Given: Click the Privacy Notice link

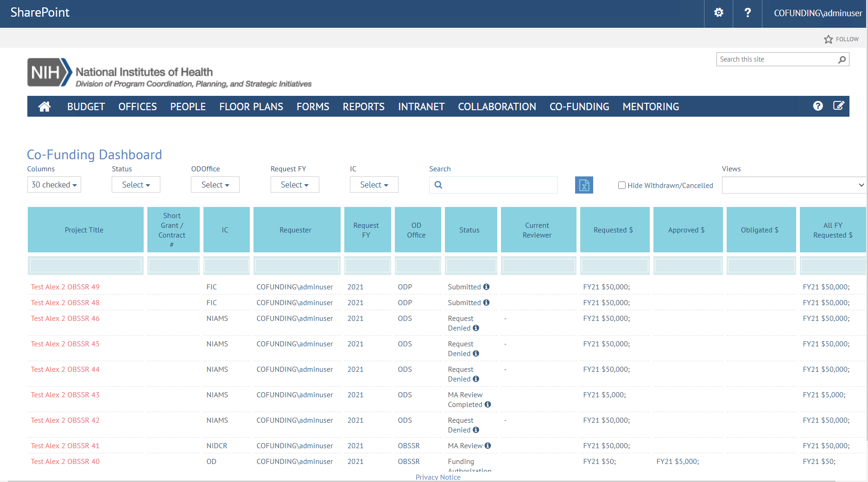Looking at the screenshot, I should coord(438,477).
